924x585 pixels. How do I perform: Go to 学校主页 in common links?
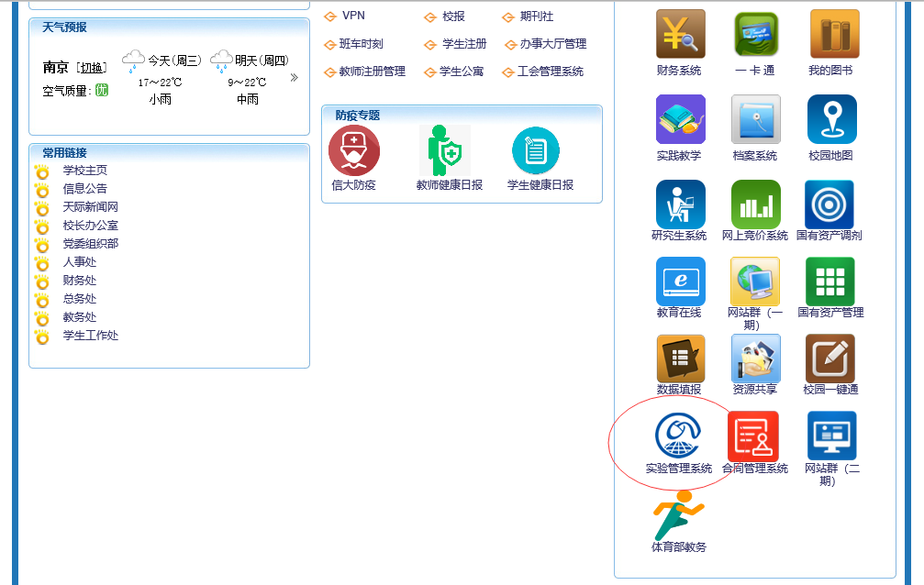pos(84,171)
